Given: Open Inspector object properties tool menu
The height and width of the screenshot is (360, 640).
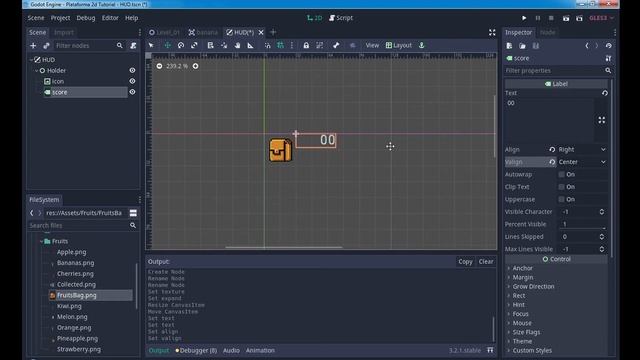Looking at the screenshot, I should pos(608,58).
